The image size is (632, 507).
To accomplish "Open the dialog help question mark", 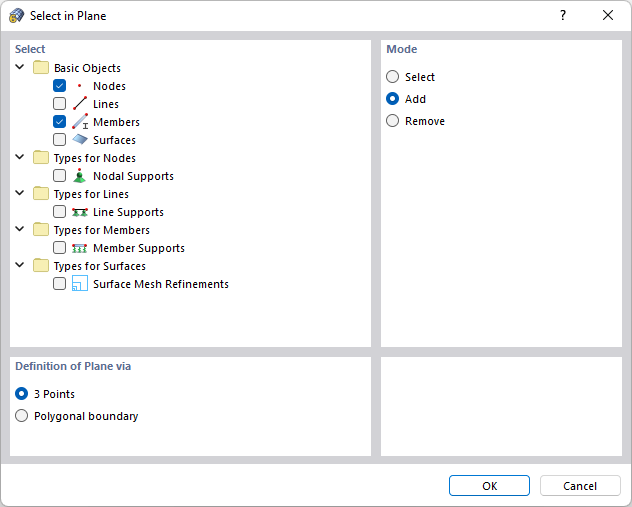I will coord(563,15).
